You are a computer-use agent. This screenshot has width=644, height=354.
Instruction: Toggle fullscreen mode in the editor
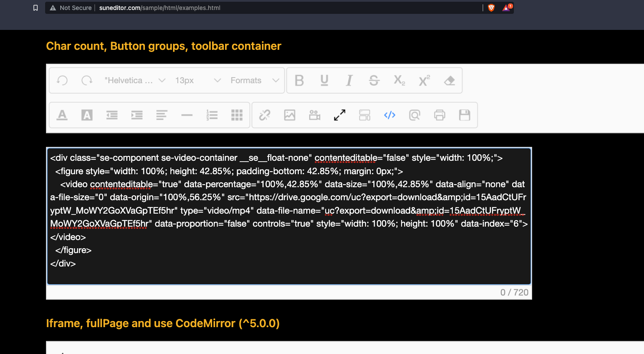pyautogui.click(x=340, y=115)
